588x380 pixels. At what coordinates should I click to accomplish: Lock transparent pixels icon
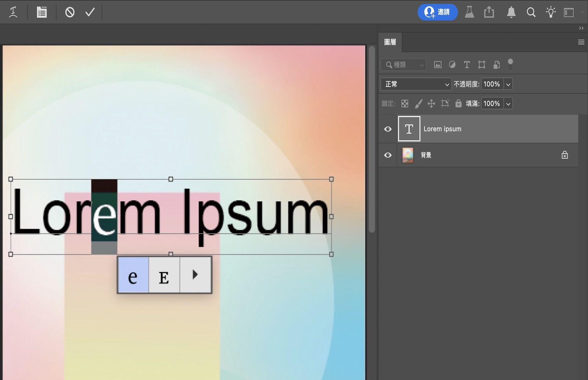(x=405, y=104)
